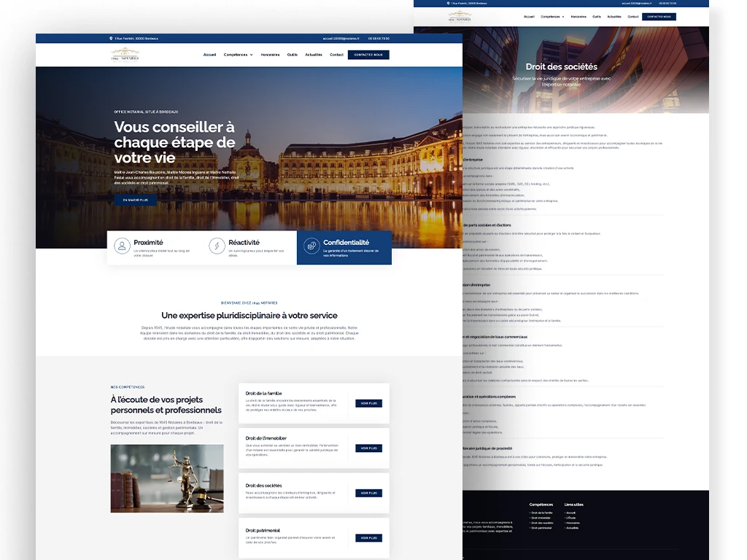
Task: Click Voir plus for Droit de la famille
Action: [368, 403]
